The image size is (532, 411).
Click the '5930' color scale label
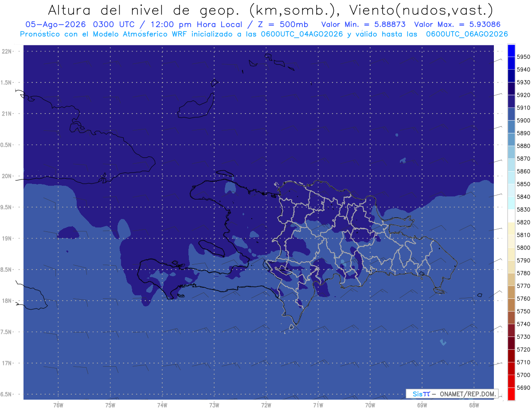tap(523, 82)
